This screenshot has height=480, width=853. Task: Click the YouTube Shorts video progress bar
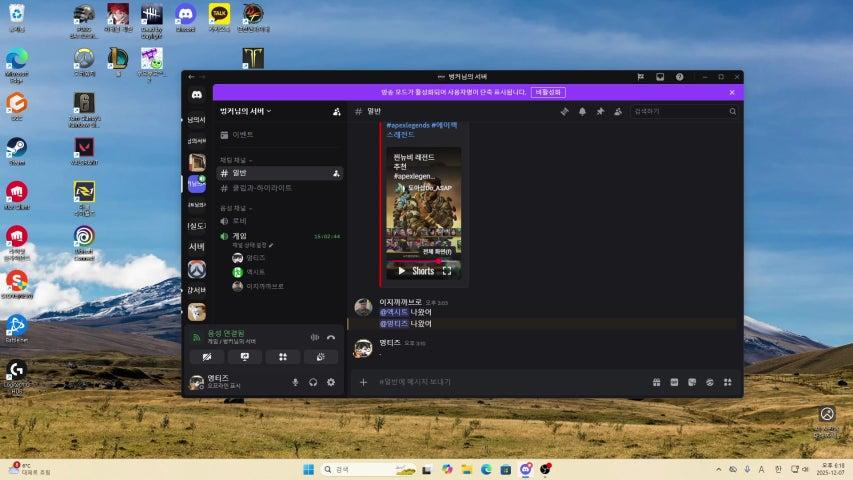[x=423, y=261]
